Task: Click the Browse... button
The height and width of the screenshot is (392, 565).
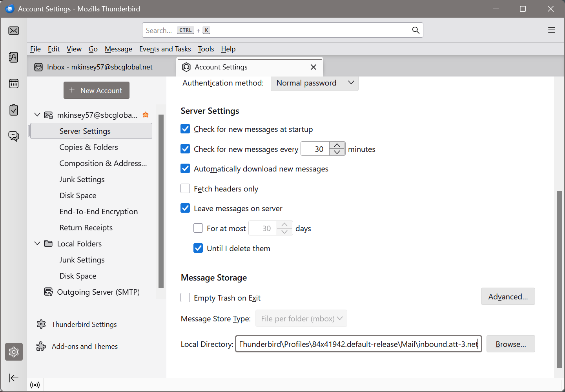Action: [x=510, y=344]
